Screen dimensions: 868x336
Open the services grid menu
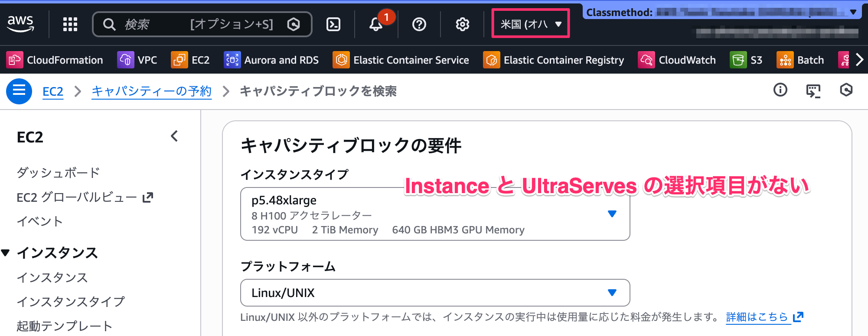click(70, 24)
